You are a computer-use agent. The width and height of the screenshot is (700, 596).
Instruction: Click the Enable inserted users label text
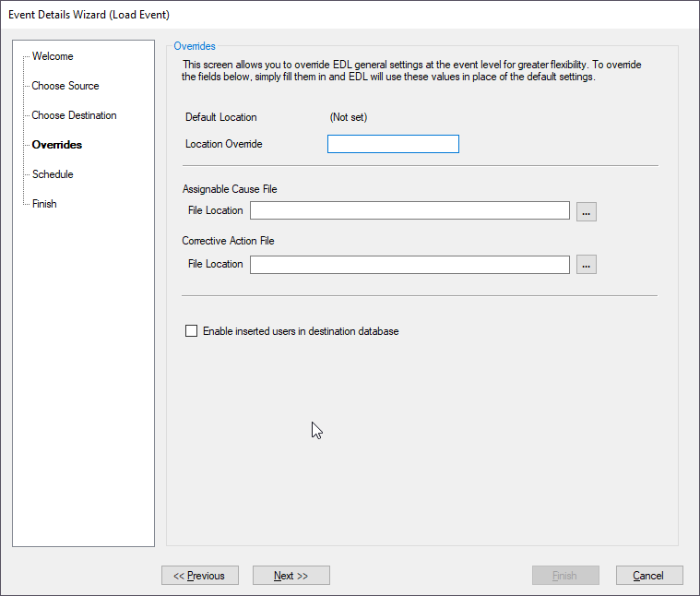301,331
